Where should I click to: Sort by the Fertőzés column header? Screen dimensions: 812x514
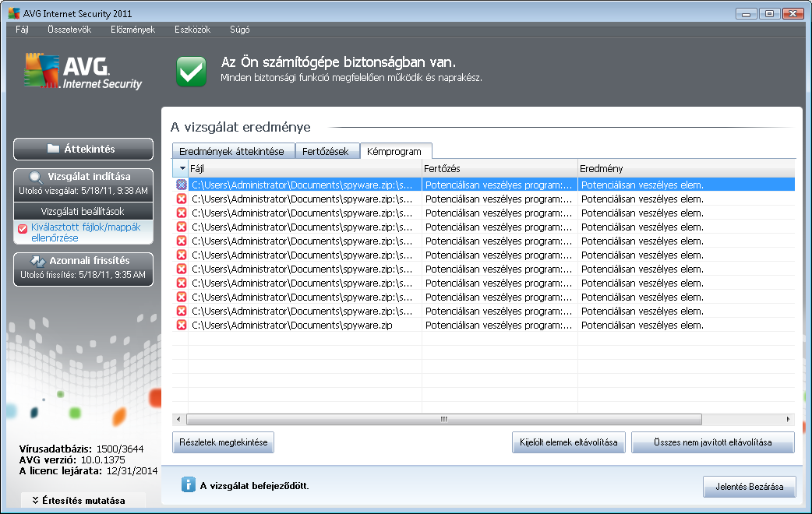500,168
